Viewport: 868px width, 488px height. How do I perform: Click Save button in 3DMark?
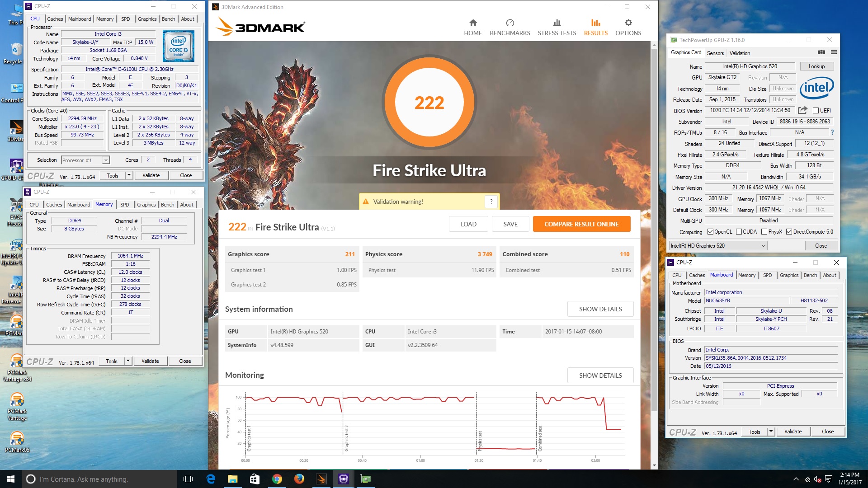pyautogui.click(x=510, y=224)
